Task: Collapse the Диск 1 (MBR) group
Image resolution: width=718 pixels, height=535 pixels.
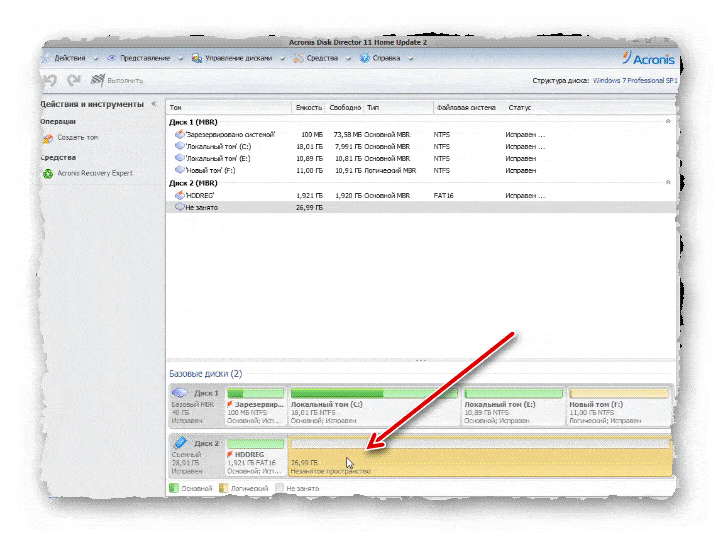Action: click(x=668, y=121)
